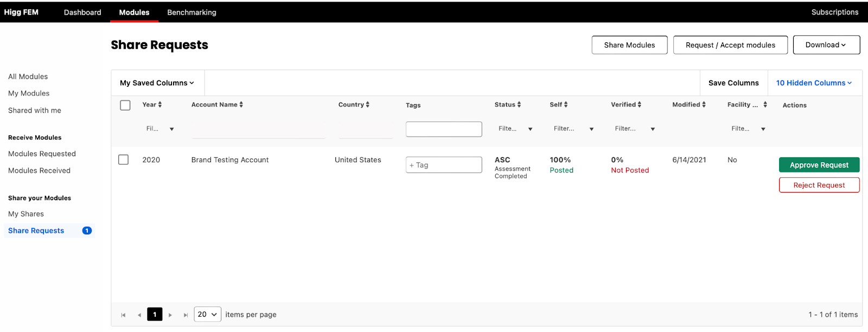This screenshot has height=332, width=868.
Task: Check the Brand Testing Account row
Action: pos(124,160)
